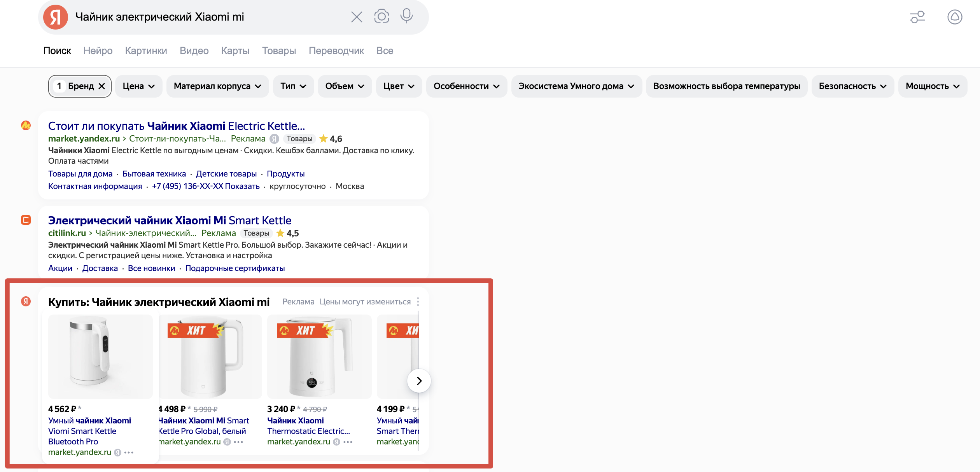
Task: Open Электрический чайник Xiaomi Mi Smart Kettle link
Action: click(x=170, y=220)
